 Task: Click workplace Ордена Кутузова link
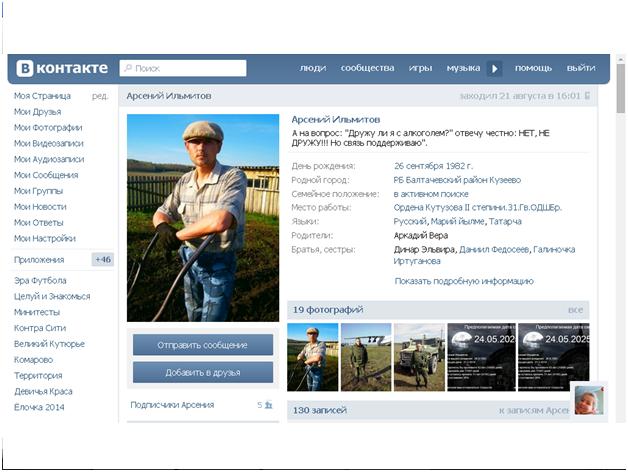tap(478, 208)
